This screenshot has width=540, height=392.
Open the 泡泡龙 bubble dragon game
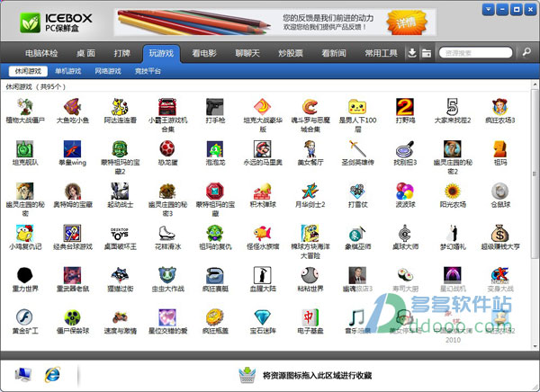tap(215, 149)
